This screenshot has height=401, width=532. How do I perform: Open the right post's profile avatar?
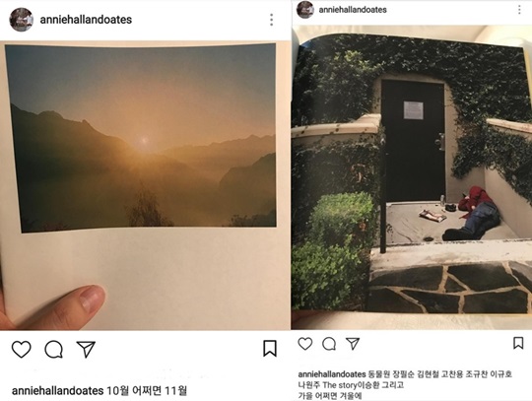tap(305, 9)
